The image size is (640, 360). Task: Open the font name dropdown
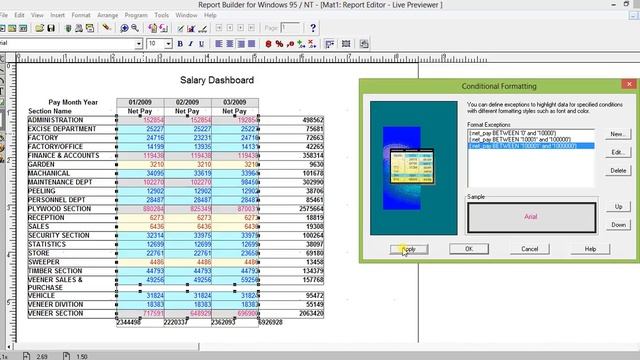139,44
